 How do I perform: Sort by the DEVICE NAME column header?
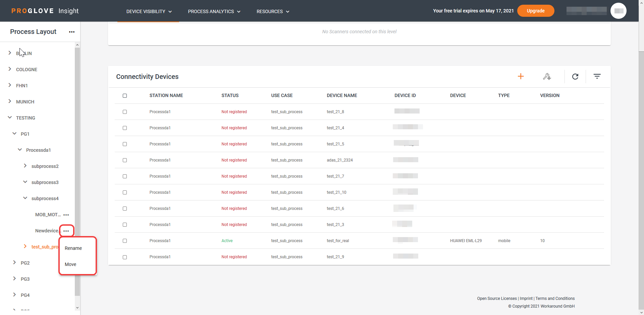[342, 96]
